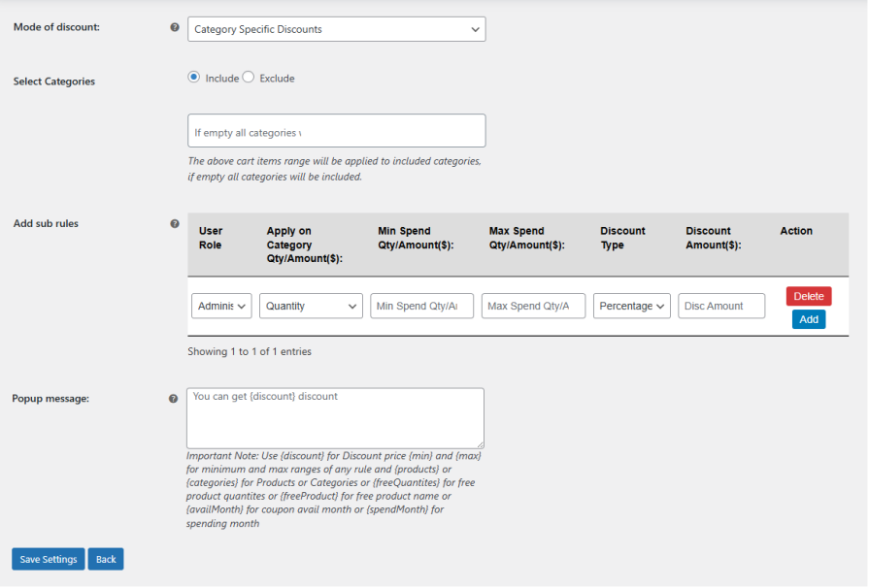
Task: Select the Exclude radio button
Action: 249,77
